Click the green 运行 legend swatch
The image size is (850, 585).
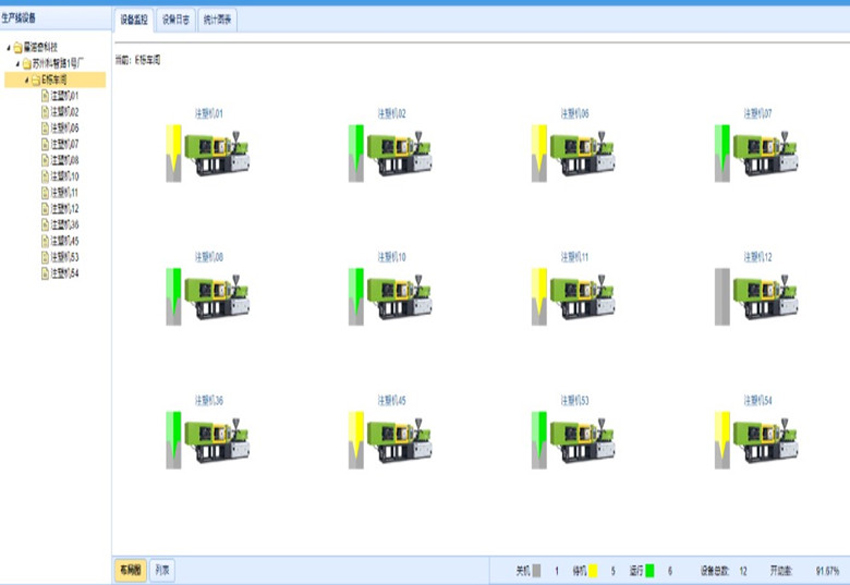(x=650, y=570)
